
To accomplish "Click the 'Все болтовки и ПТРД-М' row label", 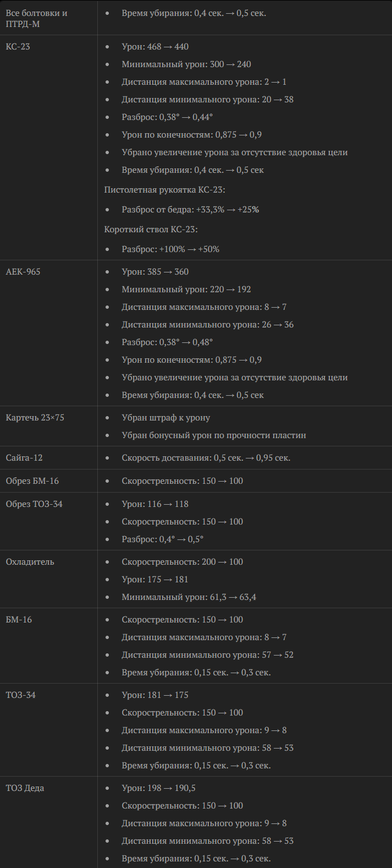I will pos(36,18).
